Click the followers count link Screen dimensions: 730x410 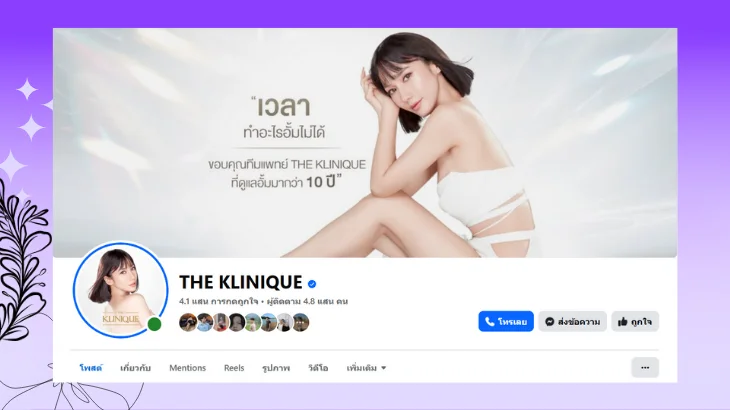(307, 302)
